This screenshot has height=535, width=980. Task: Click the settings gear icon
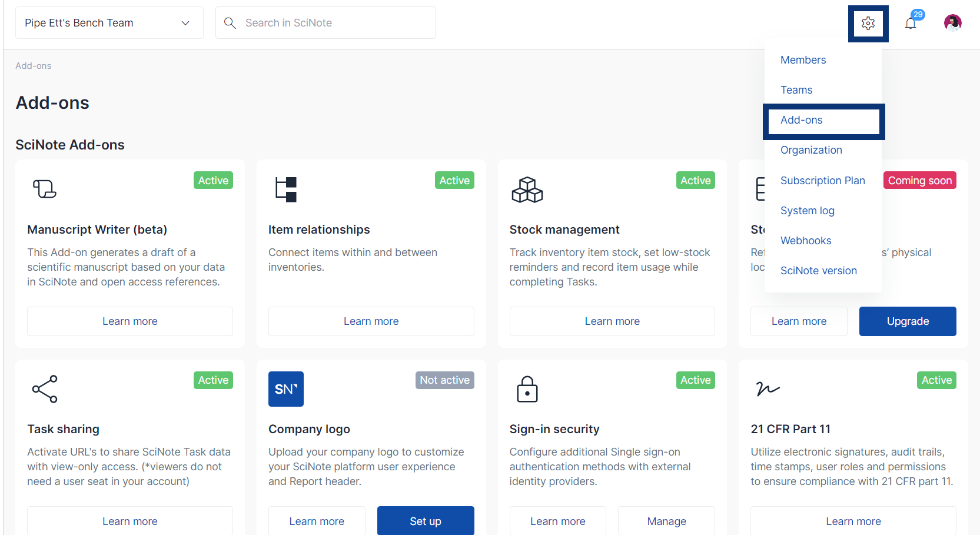[868, 24]
